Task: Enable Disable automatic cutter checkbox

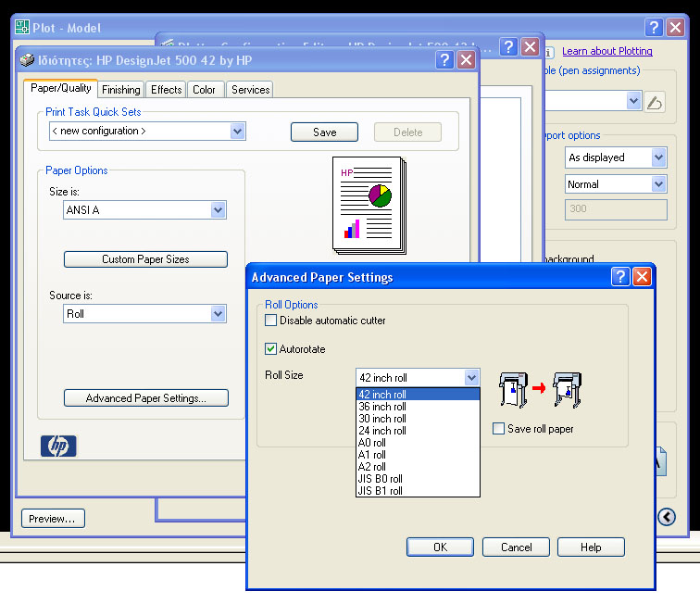Action: pyautogui.click(x=270, y=321)
